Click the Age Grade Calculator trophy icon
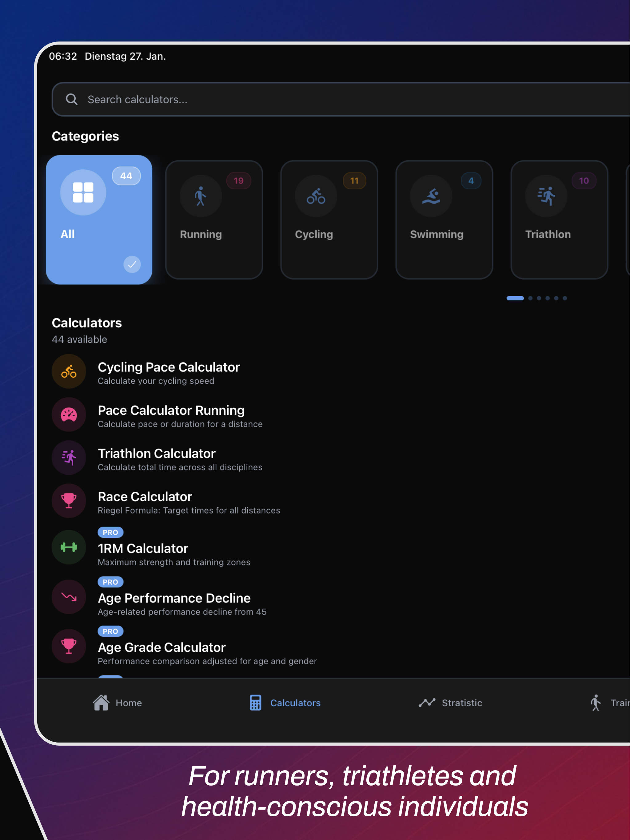The height and width of the screenshot is (840, 630). click(x=69, y=646)
